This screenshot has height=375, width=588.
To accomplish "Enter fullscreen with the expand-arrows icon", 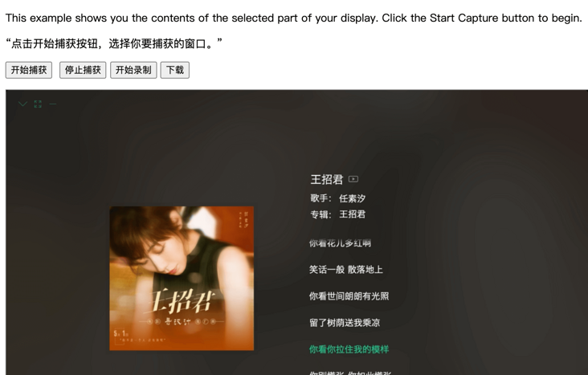I will [x=38, y=104].
